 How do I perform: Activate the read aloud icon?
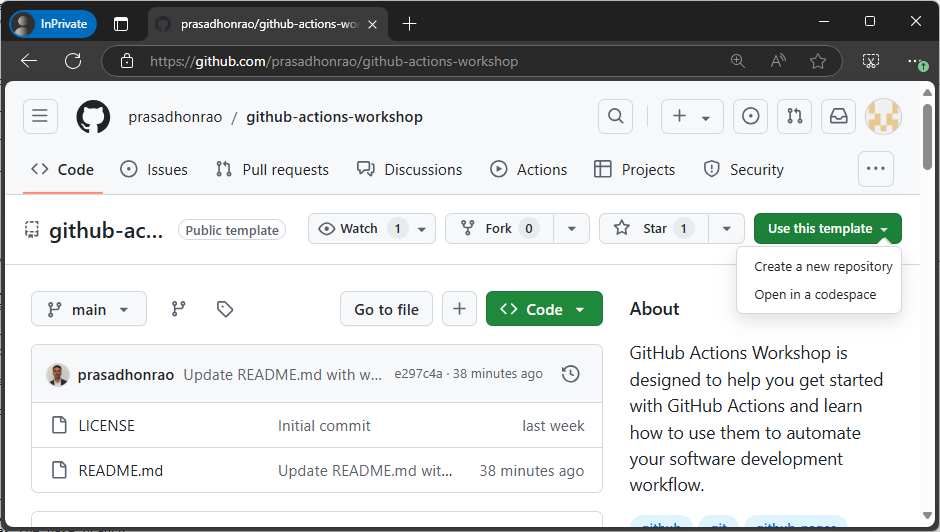[778, 61]
